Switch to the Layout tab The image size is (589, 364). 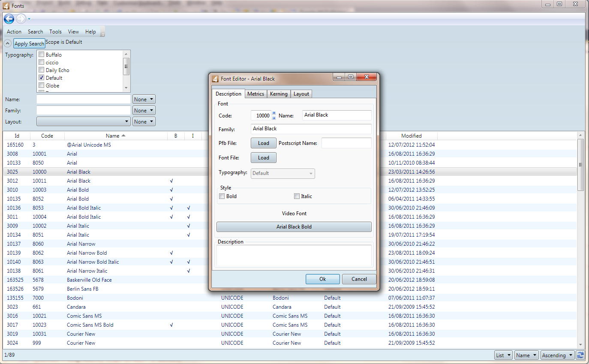click(301, 94)
